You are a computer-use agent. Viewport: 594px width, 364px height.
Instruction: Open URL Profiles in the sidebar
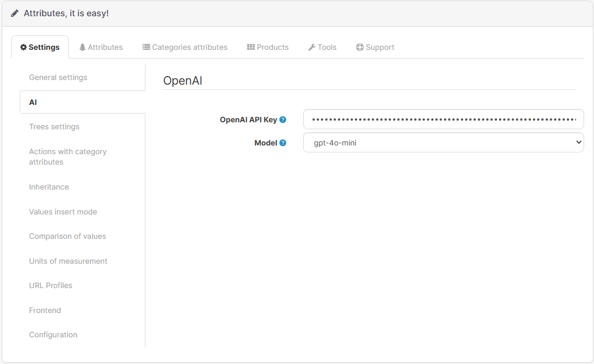[50, 286]
